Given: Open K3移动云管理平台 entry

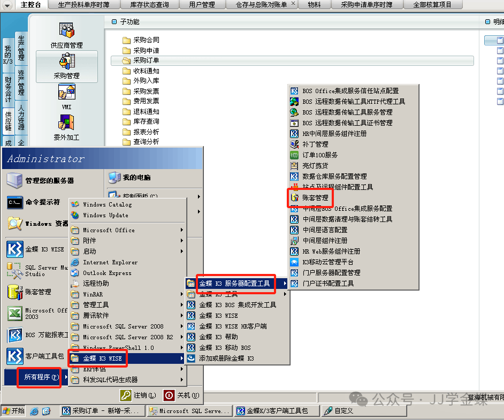Looking at the screenshot, I should [327, 262].
